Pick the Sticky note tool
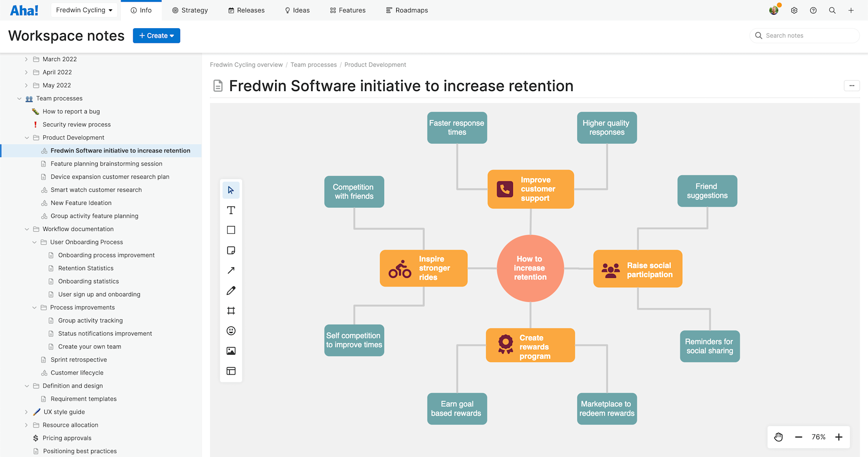 click(x=231, y=250)
